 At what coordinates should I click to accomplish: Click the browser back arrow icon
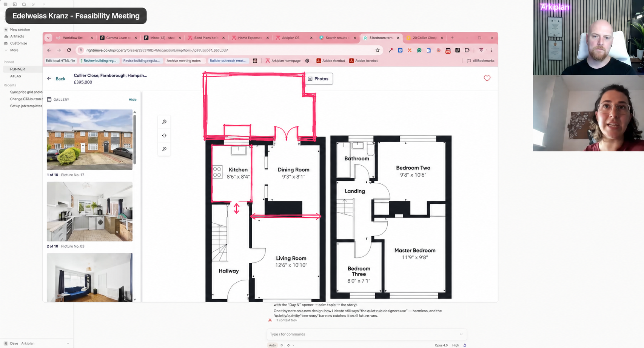[x=49, y=50]
